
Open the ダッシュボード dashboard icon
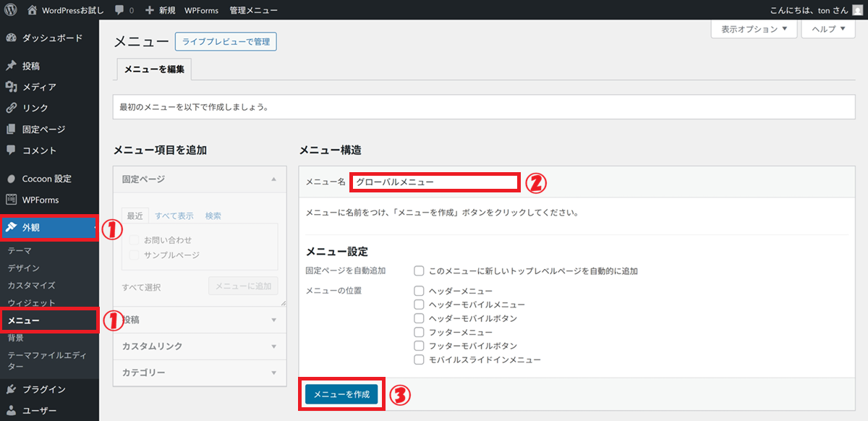click(11, 38)
